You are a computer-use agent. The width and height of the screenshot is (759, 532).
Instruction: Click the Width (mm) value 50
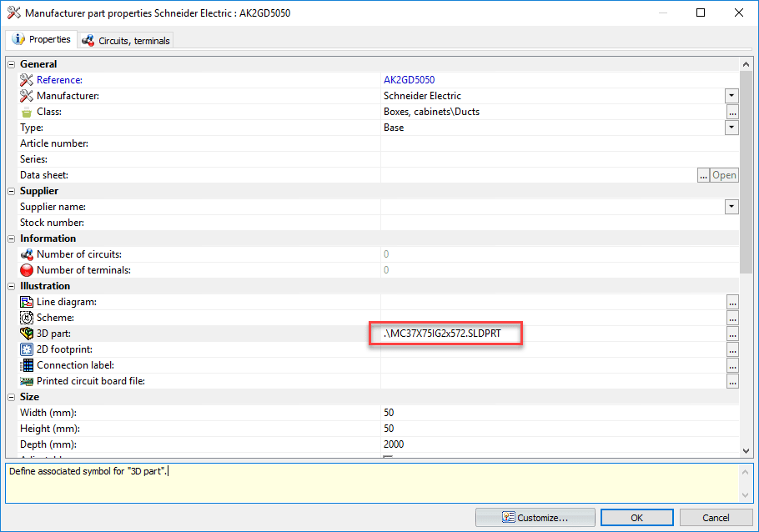(x=389, y=413)
